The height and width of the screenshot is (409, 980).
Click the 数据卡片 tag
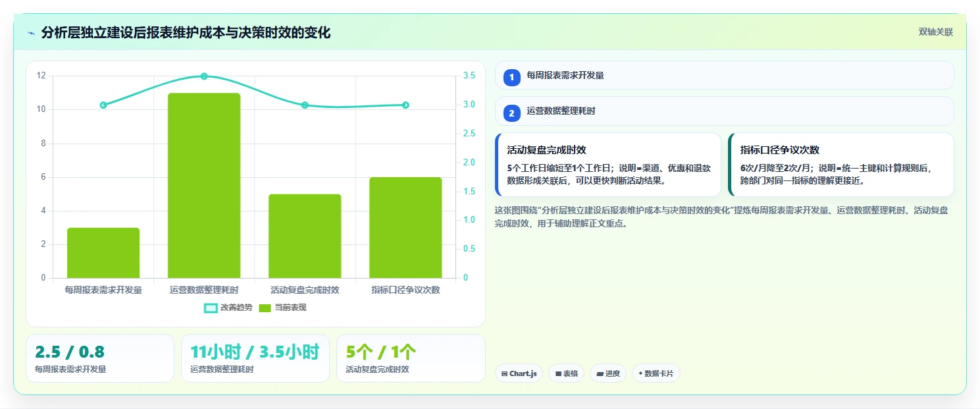[656, 373]
